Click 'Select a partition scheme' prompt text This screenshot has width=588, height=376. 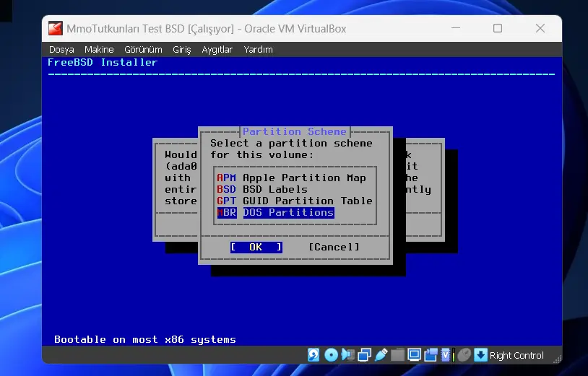pyautogui.click(x=291, y=149)
